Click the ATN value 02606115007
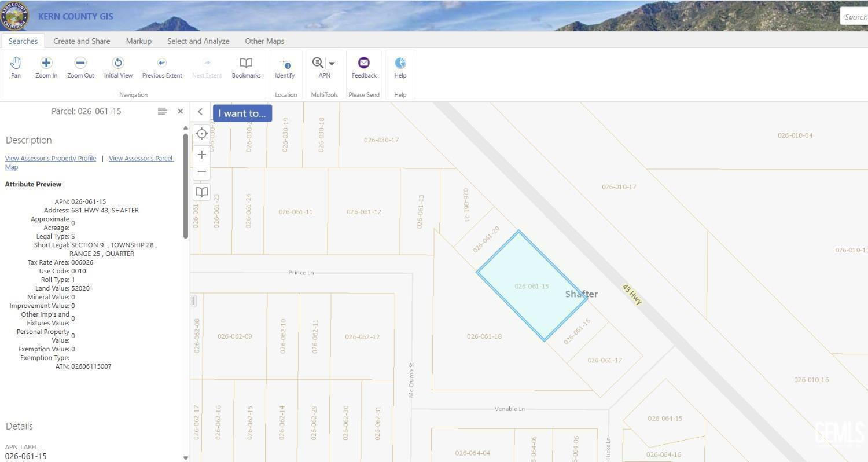Image resolution: width=868 pixels, height=462 pixels. [91, 366]
